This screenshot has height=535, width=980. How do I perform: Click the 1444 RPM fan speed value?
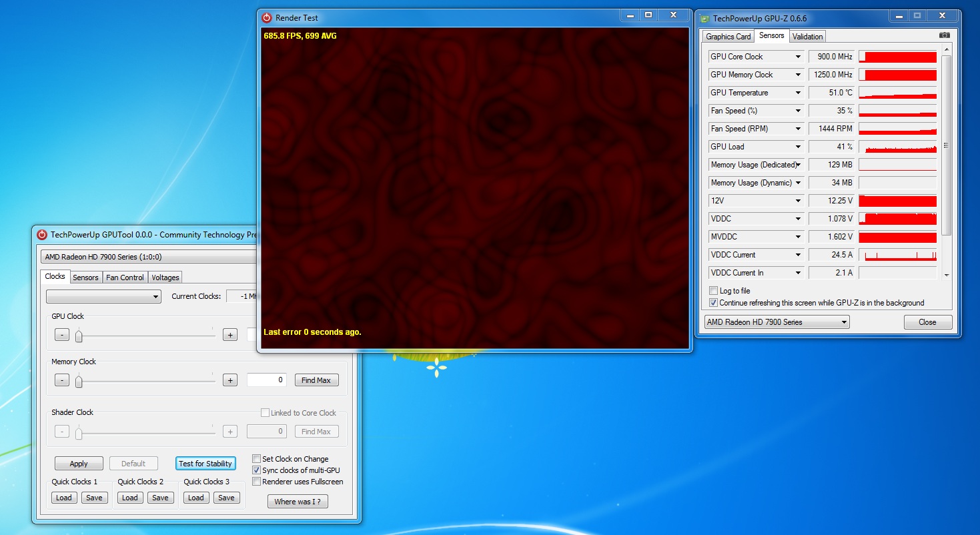831,129
